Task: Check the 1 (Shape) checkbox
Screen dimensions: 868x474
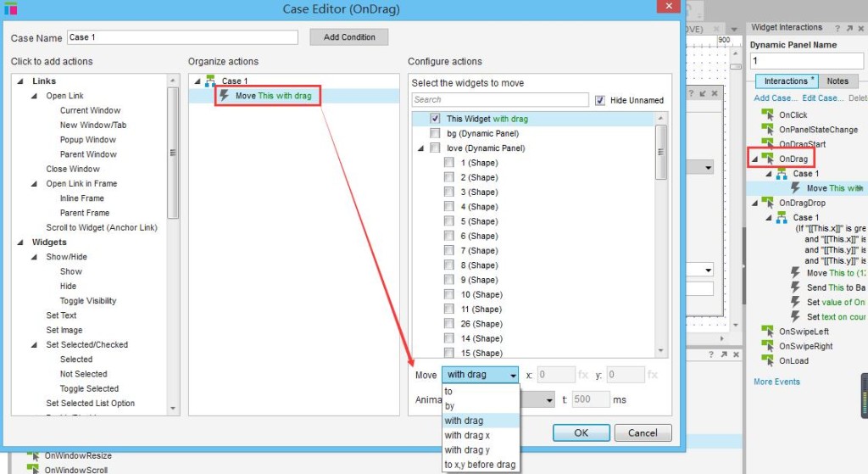Action: point(449,162)
